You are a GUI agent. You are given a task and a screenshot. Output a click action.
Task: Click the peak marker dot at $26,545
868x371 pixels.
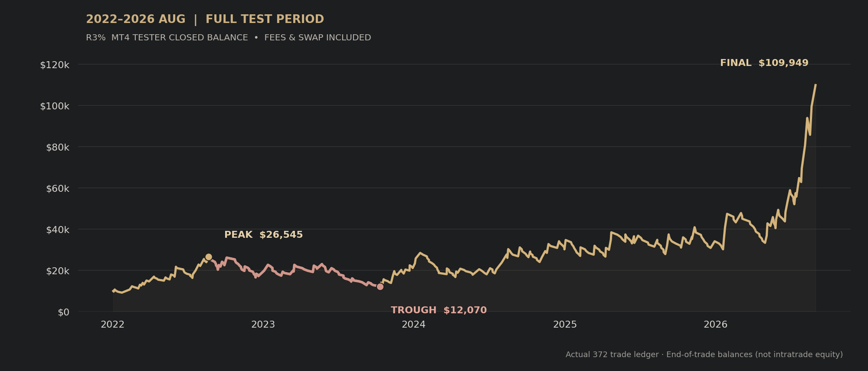[209, 257]
